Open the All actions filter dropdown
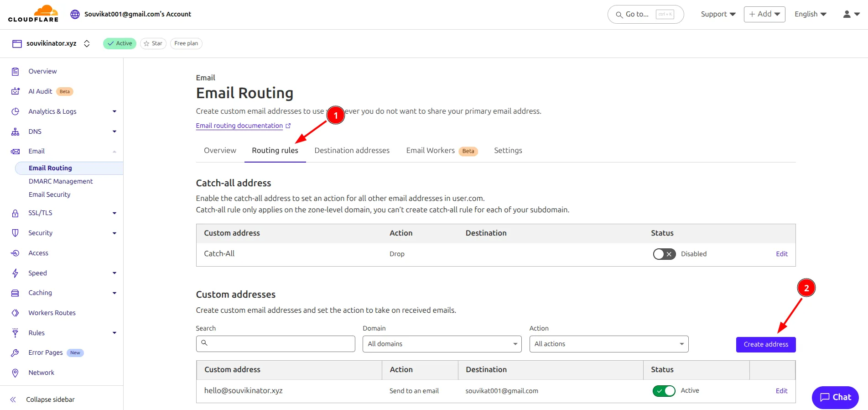Image resolution: width=868 pixels, height=410 pixels. point(608,344)
